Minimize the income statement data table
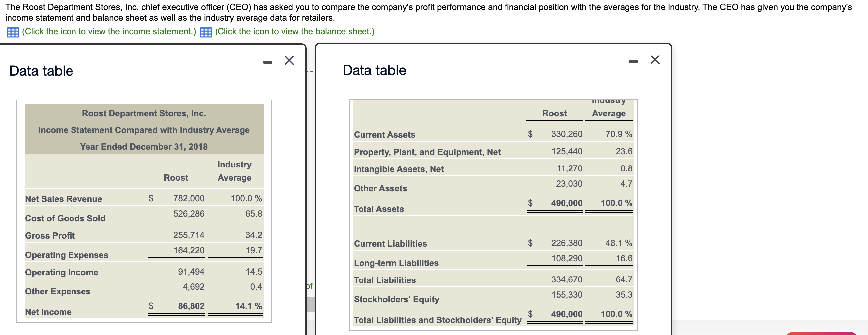 point(267,62)
